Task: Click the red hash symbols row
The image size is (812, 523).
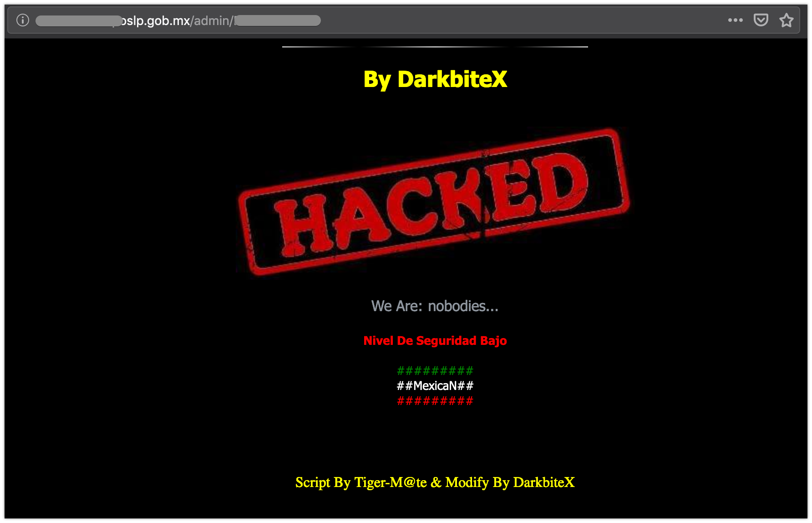Action: click(x=435, y=401)
